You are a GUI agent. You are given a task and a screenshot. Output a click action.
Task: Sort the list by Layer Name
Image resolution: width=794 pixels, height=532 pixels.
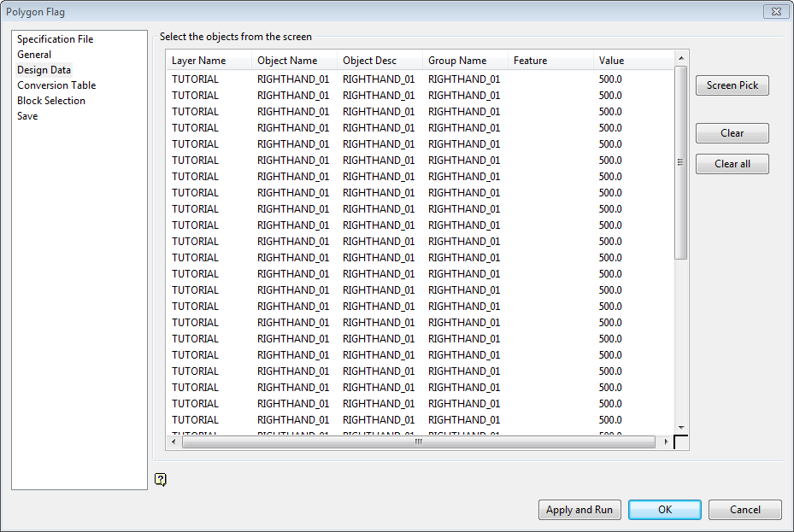[198, 60]
